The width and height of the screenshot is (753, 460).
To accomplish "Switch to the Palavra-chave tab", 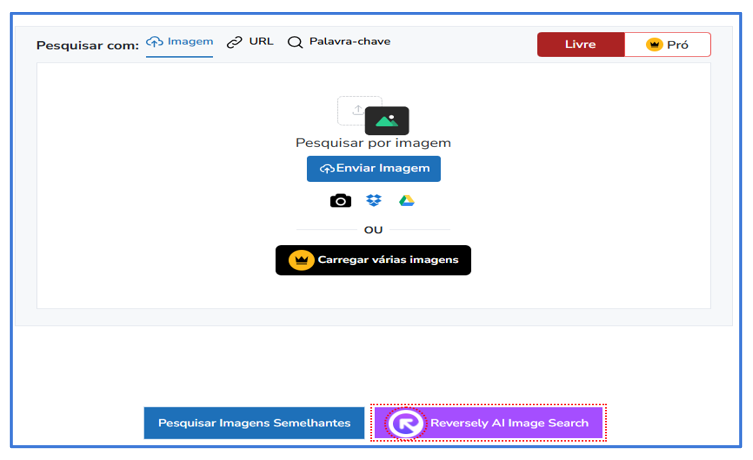I will (349, 42).
